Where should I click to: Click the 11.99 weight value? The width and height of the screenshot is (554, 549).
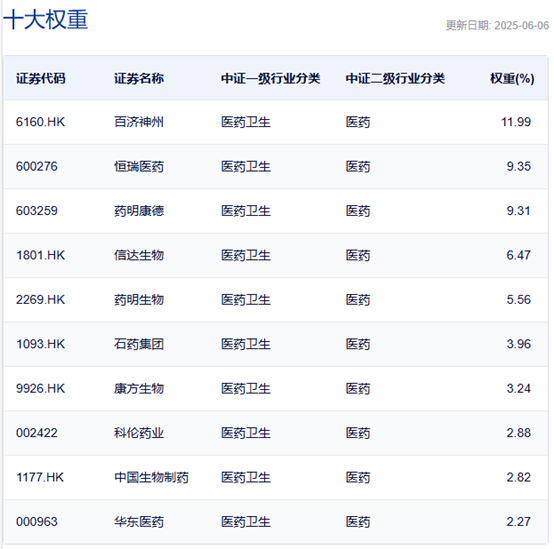coord(516,122)
